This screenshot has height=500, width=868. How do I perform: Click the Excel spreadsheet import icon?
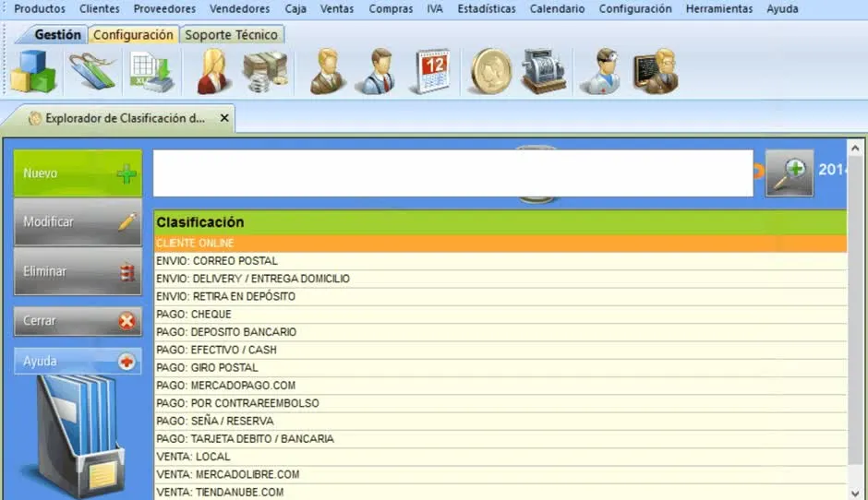[151, 72]
